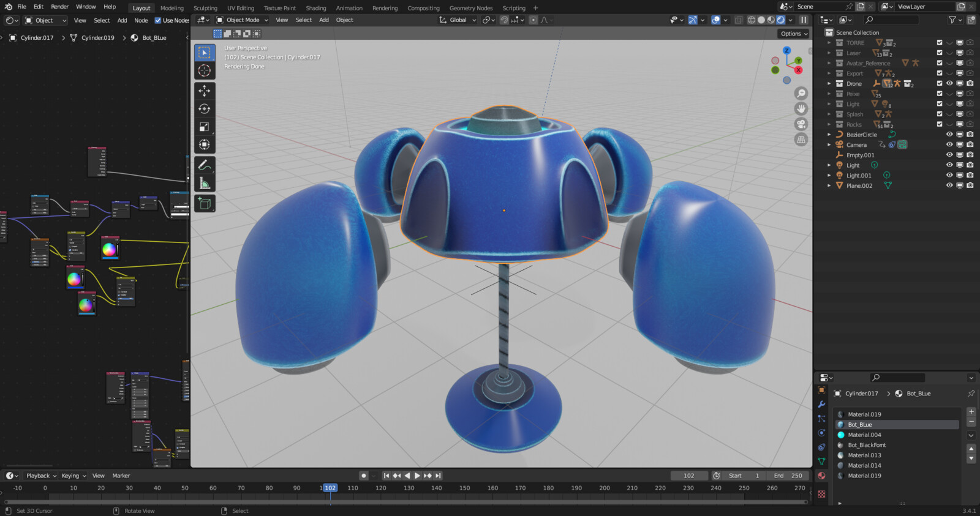Open the Object Constraints properties tab

[821, 447]
